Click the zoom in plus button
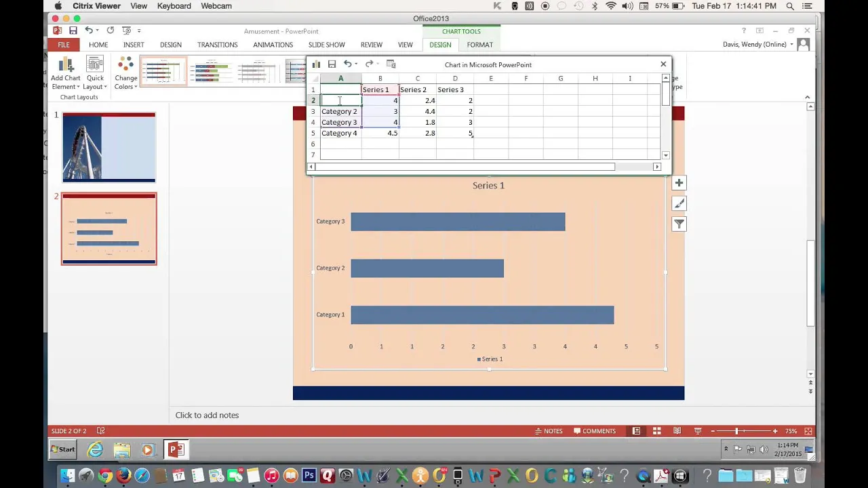This screenshot has width=868, height=488. (x=775, y=431)
